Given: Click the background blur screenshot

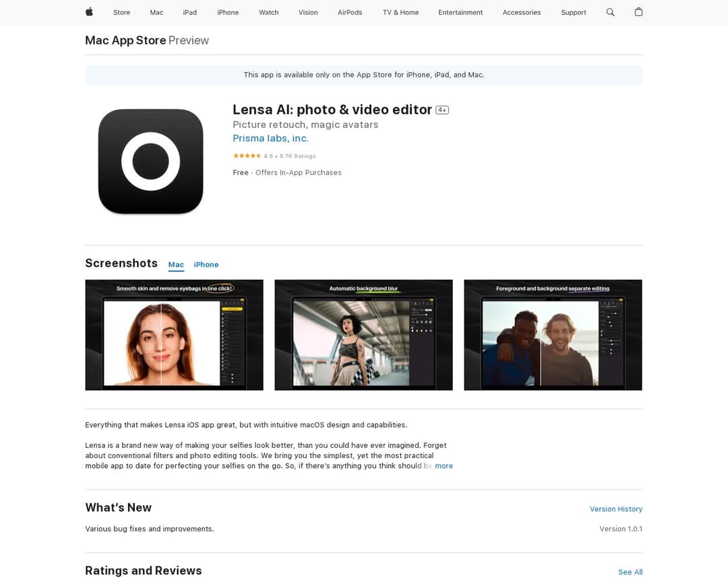Looking at the screenshot, I should pos(364,335).
